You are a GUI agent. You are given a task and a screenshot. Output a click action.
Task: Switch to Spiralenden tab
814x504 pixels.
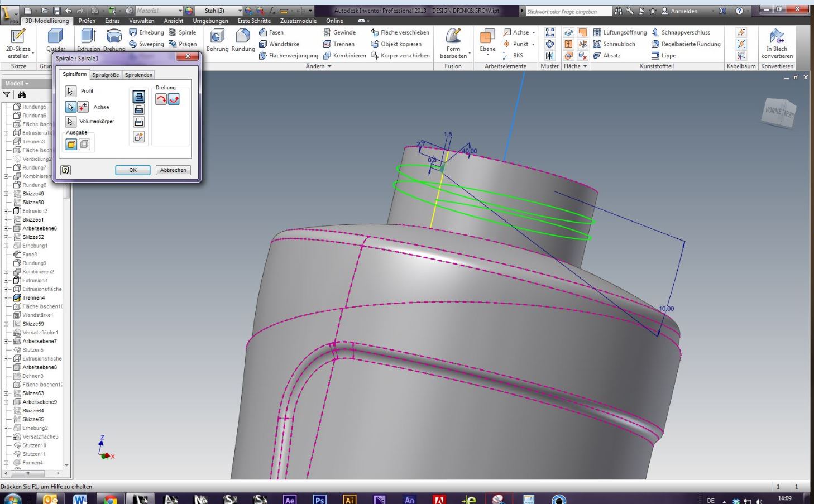tap(138, 75)
